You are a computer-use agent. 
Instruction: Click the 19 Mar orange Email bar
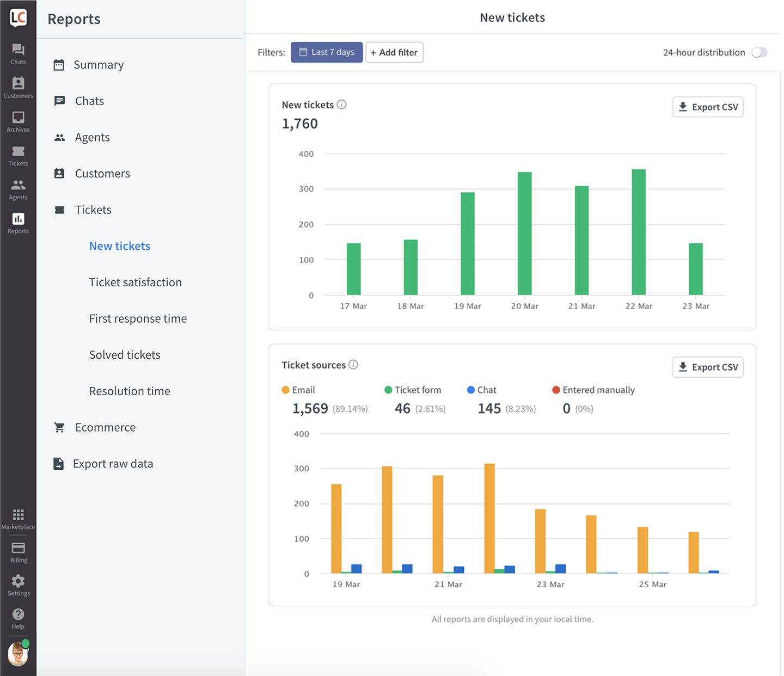point(336,528)
